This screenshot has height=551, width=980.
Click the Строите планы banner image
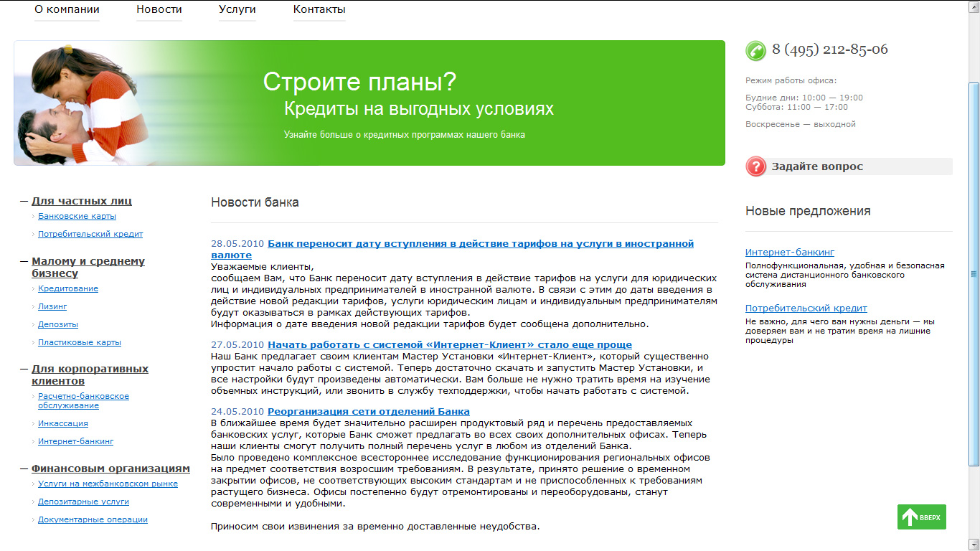click(369, 103)
